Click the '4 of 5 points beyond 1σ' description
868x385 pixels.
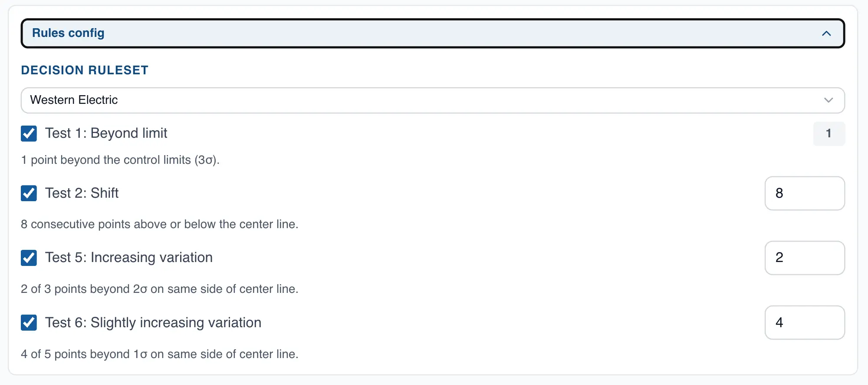159,354
